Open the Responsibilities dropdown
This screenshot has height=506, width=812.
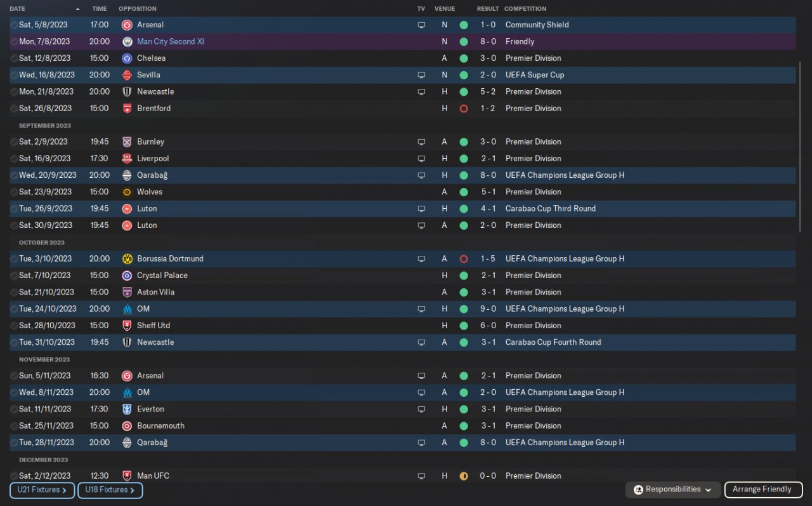click(x=673, y=489)
